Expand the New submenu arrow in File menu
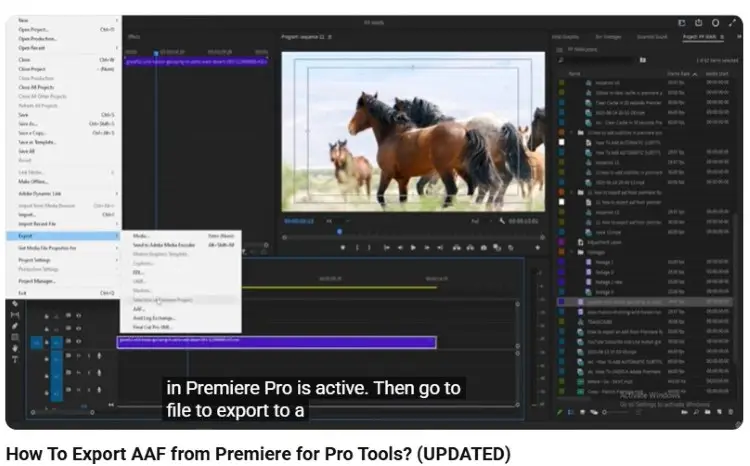 (x=117, y=20)
